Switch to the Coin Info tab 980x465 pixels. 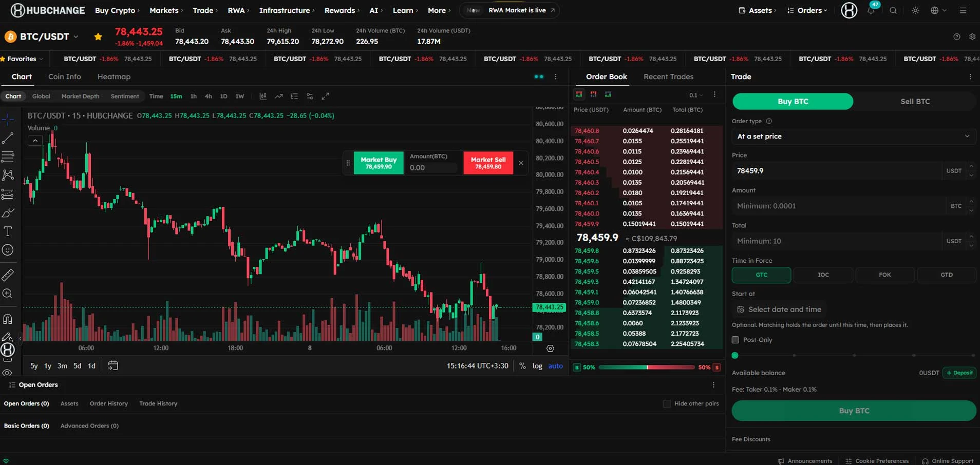coord(65,76)
